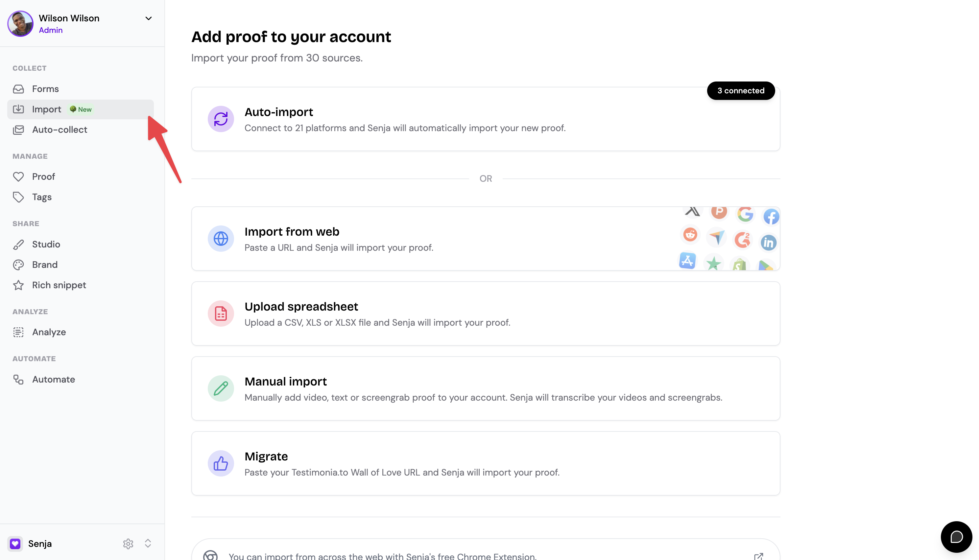
Task: Go to Forms in sidebar
Action: point(81,89)
